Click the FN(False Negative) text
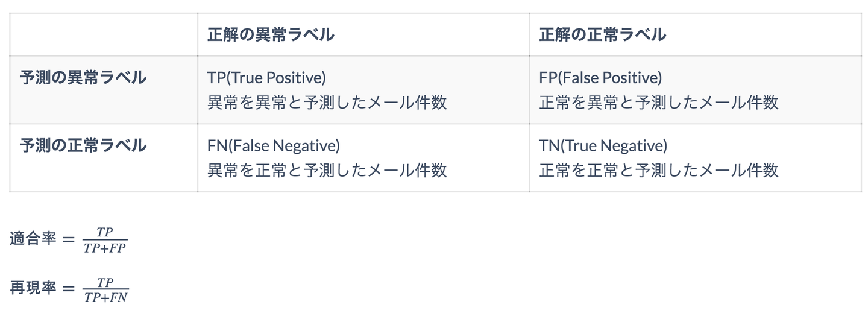 click(274, 145)
